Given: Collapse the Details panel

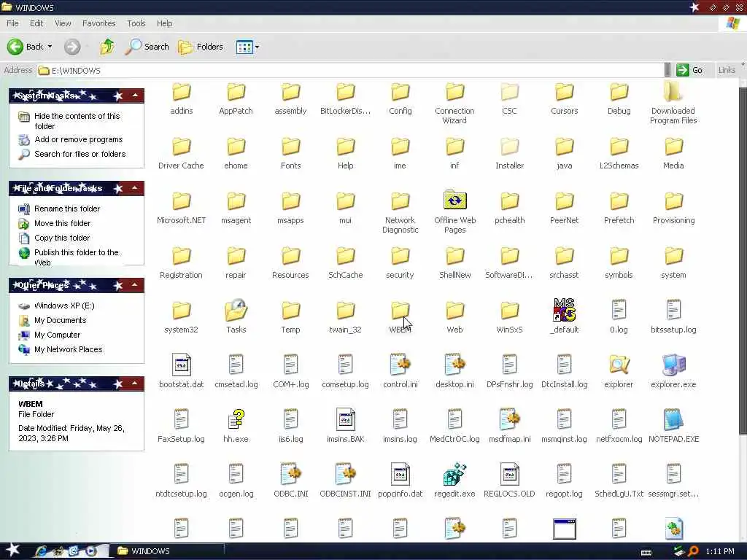Looking at the screenshot, I should [x=135, y=384].
